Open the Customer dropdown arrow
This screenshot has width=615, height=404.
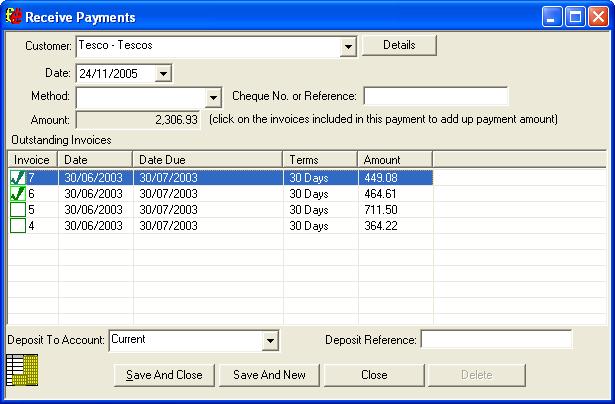pyautogui.click(x=348, y=47)
